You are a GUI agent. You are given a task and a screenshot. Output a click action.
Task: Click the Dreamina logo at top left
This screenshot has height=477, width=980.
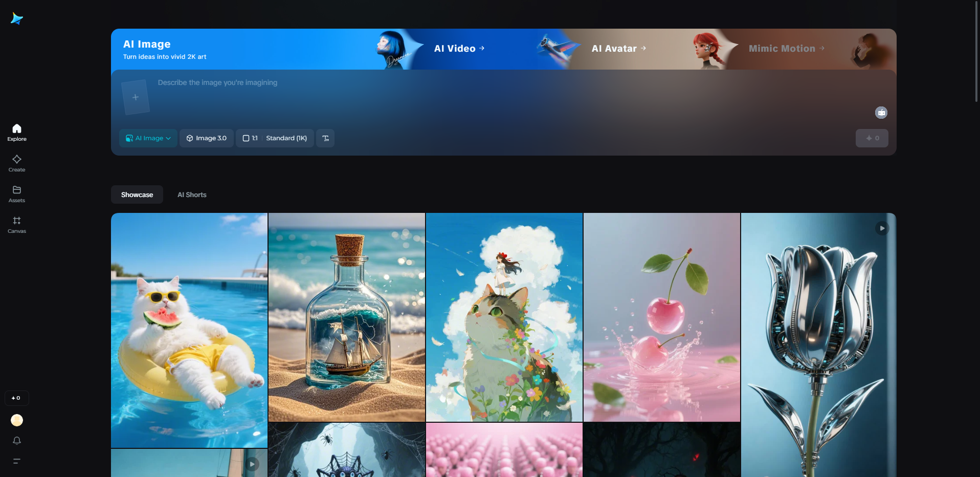click(x=16, y=18)
